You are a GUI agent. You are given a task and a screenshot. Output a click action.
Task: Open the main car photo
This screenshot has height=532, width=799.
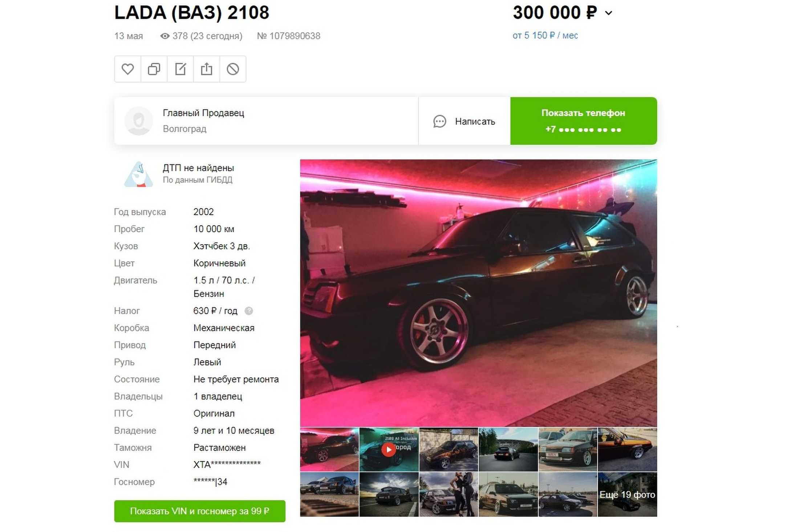pos(478,293)
